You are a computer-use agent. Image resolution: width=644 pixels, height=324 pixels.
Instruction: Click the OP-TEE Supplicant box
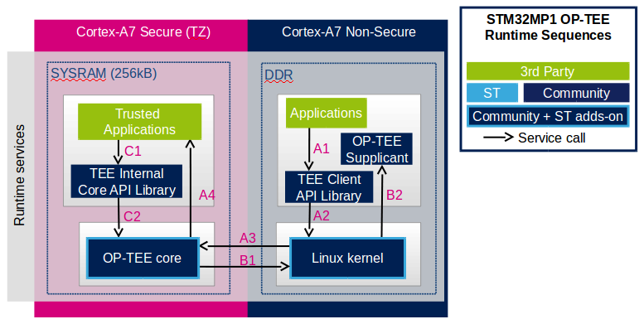pyautogui.click(x=376, y=149)
